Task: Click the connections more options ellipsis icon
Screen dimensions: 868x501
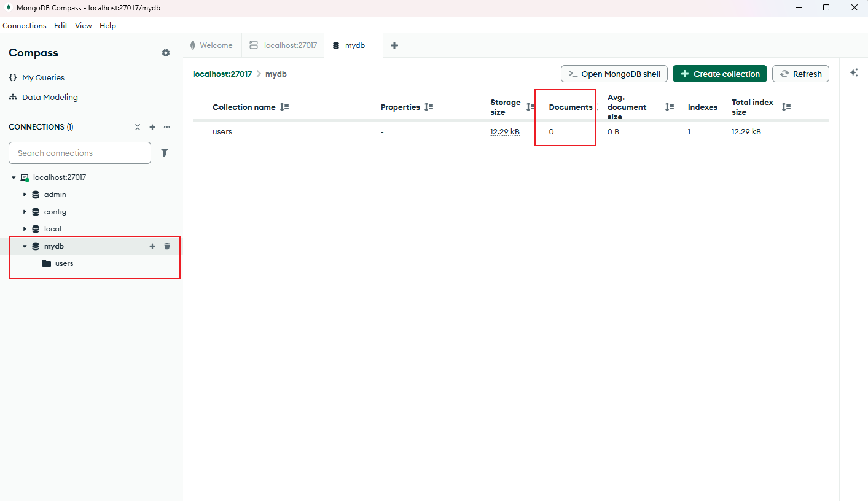Action: click(166, 127)
